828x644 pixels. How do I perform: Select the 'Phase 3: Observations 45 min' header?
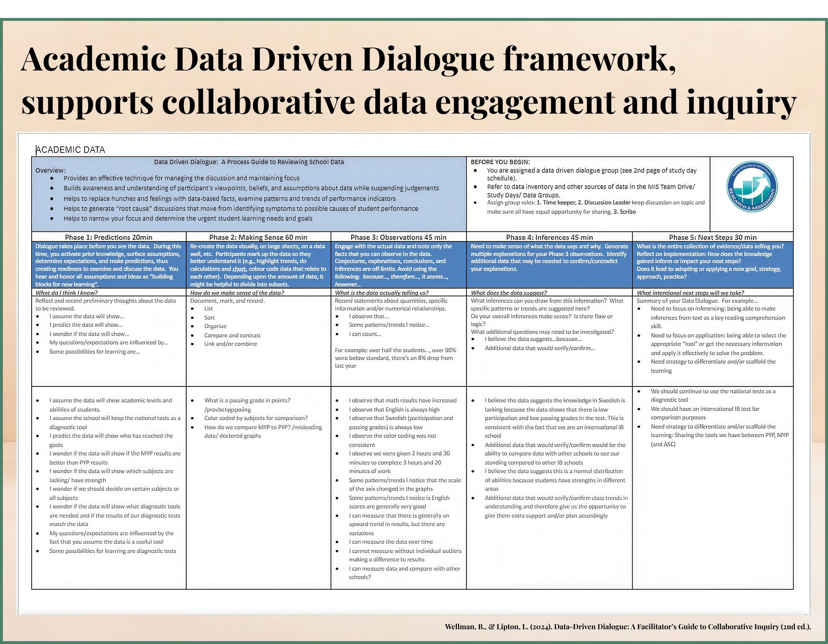[x=398, y=237]
